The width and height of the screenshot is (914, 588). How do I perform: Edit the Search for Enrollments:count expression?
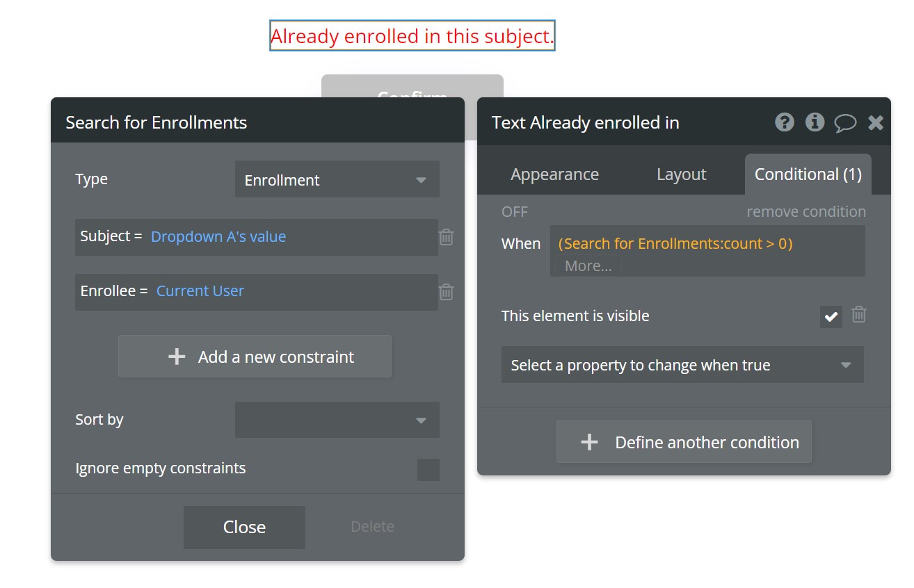[675, 244]
